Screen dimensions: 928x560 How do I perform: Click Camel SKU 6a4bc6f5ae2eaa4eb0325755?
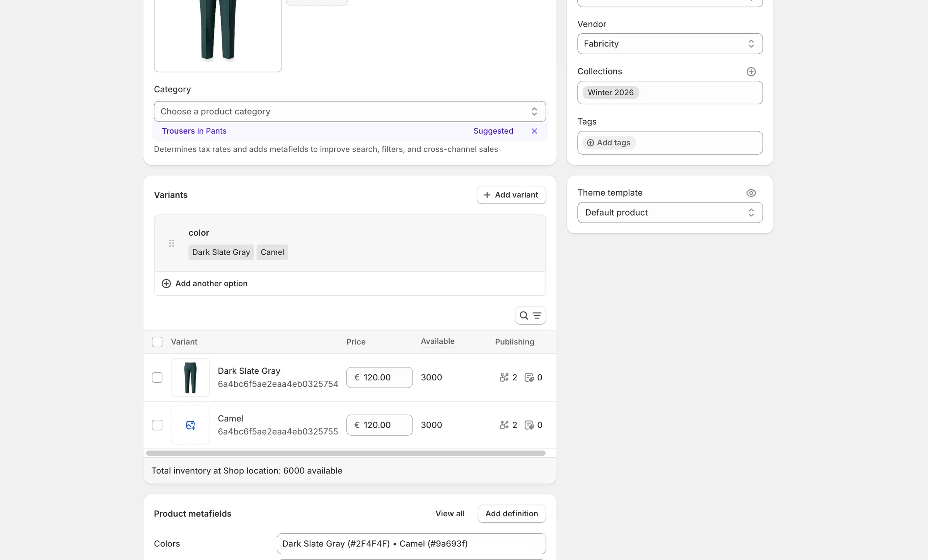click(278, 432)
